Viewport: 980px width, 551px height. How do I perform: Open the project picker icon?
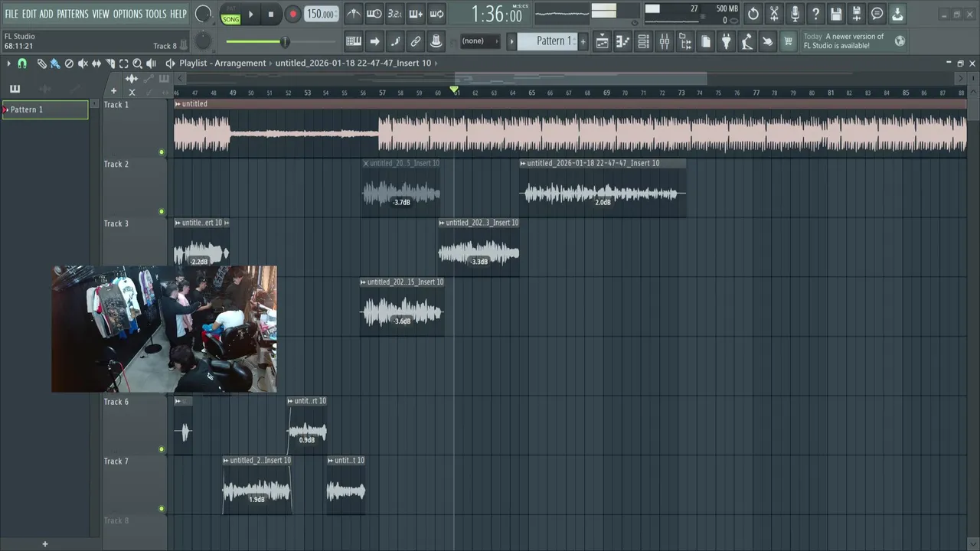(x=706, y=41)
